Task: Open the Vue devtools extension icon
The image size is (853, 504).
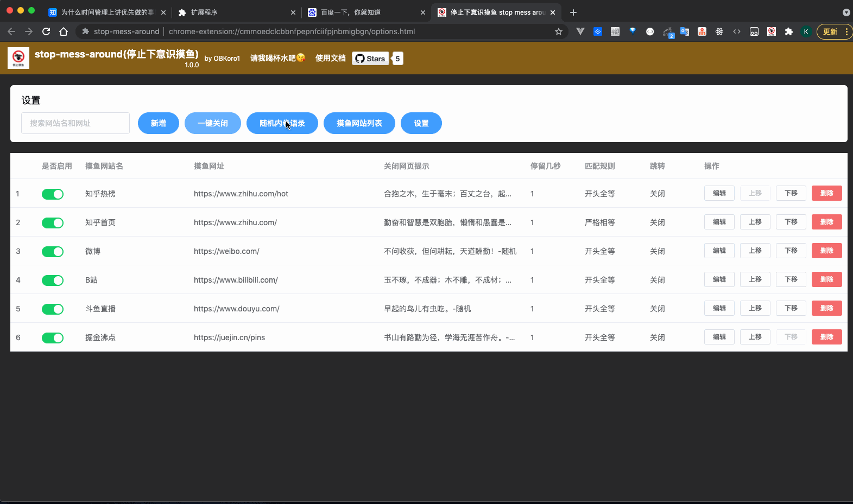Action: 580,31
